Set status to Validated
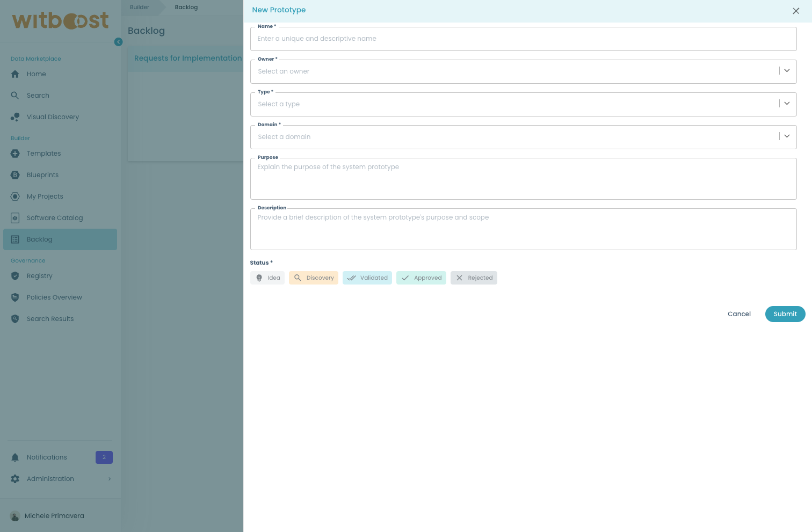The height and width of the screenshot is (532, 812). click(367, 278)
